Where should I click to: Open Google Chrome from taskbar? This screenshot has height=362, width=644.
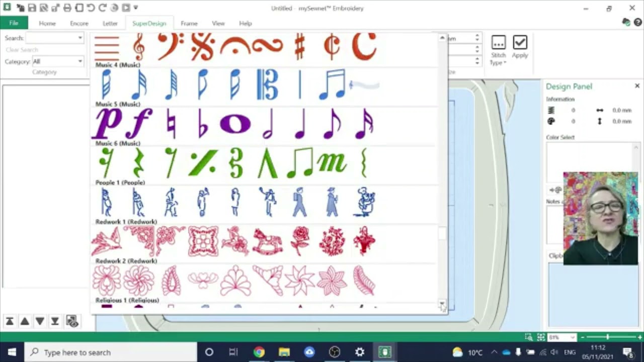point(259,352)
